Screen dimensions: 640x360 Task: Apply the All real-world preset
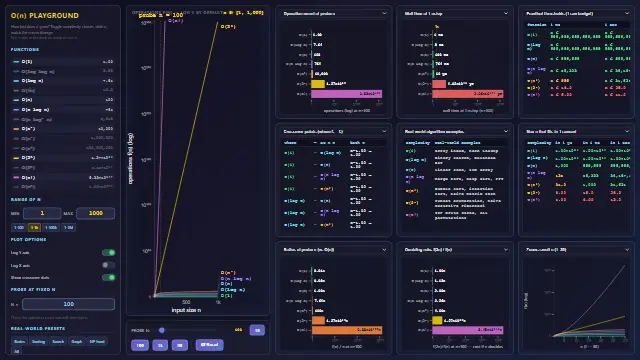(16, 351)
